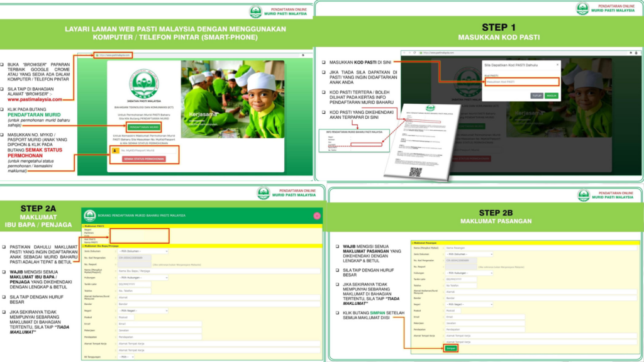The image size is (644, 362).
Task: Click the PASTI logo in Borang Pendaftaran header
Action: (x=90, y=216)
